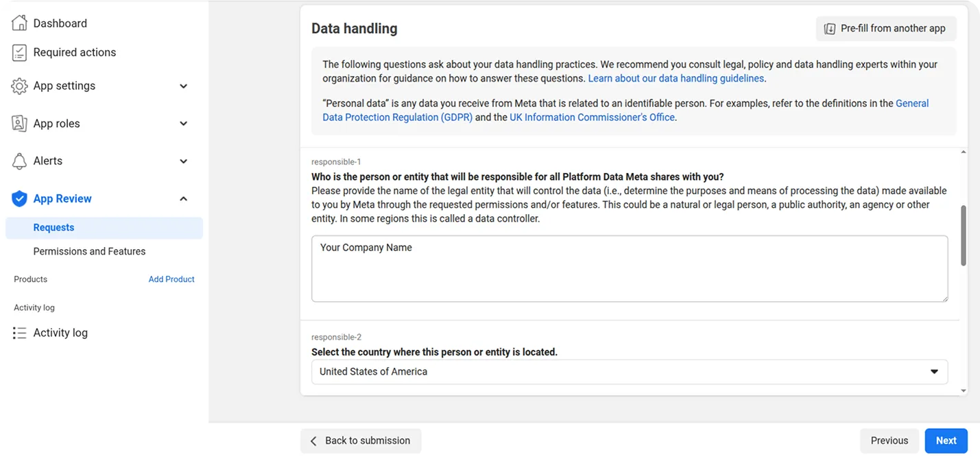Screen dimensions: 980x459
Task: Click the Next button
Action: [x=946, y=440]
